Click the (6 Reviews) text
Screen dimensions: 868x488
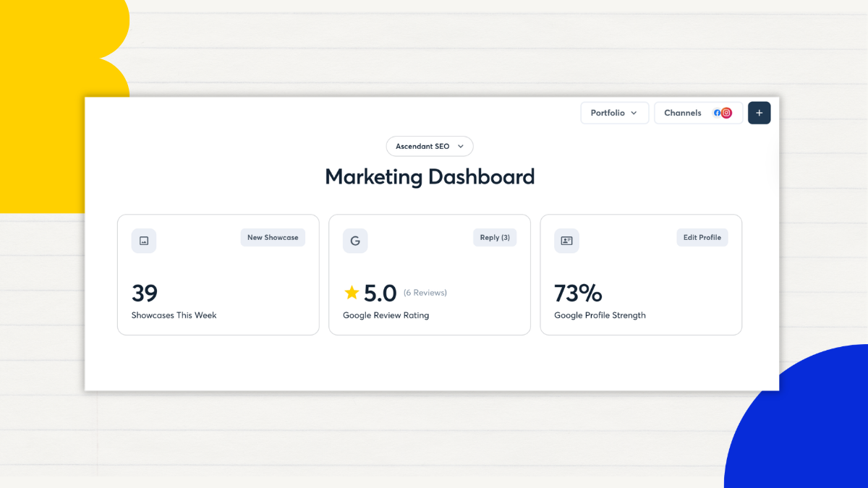pos(425,293)
